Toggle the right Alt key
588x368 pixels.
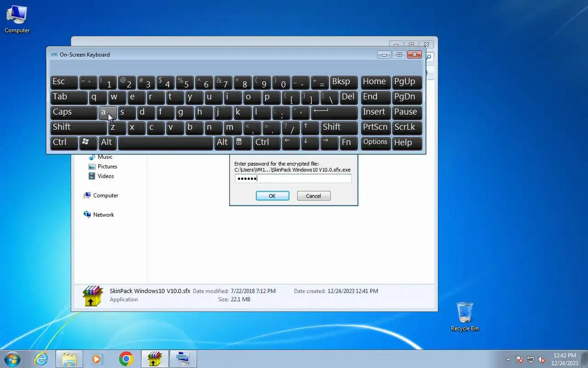[x=223, y=143]
